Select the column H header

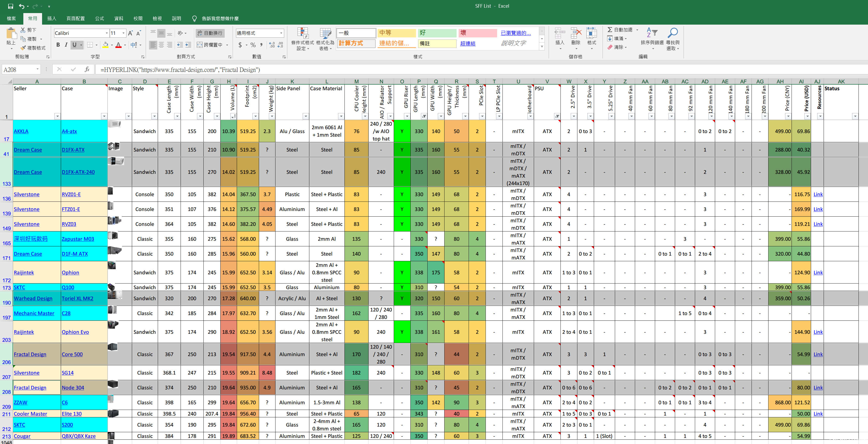[229, 82]
